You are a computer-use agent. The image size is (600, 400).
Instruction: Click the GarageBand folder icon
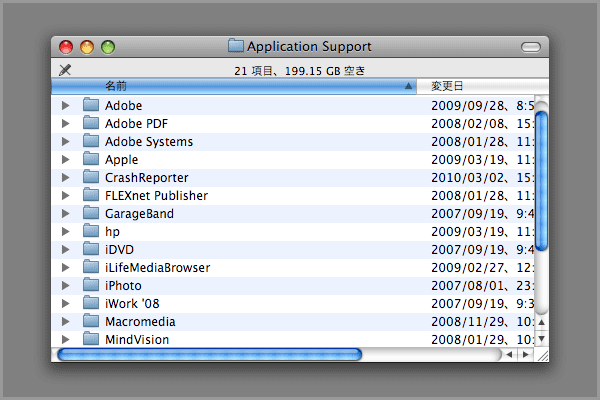pos(91,212)
